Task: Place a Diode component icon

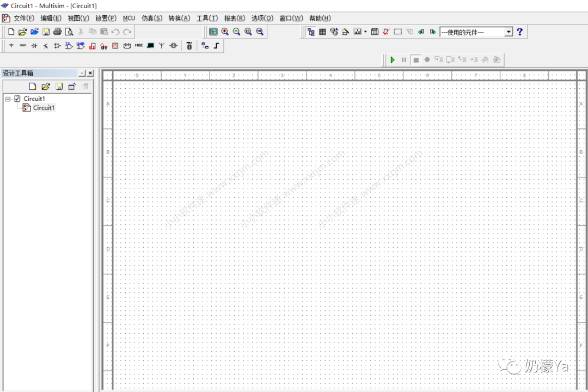Action: pyautogui.click(x=34, y=46)
